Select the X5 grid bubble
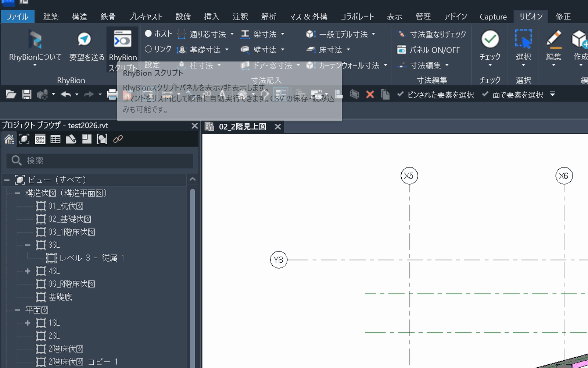This screenshot has width=588, height=368. 409,176
